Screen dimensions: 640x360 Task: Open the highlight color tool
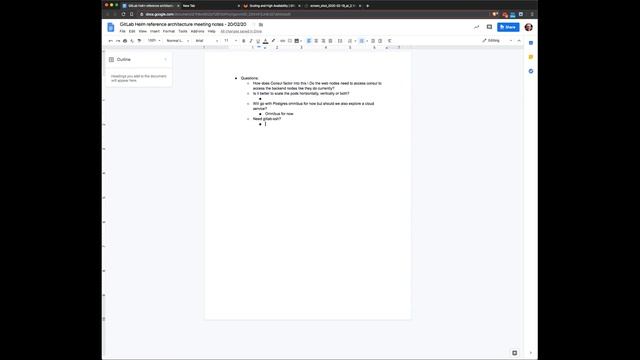click(x=273, y=41)
